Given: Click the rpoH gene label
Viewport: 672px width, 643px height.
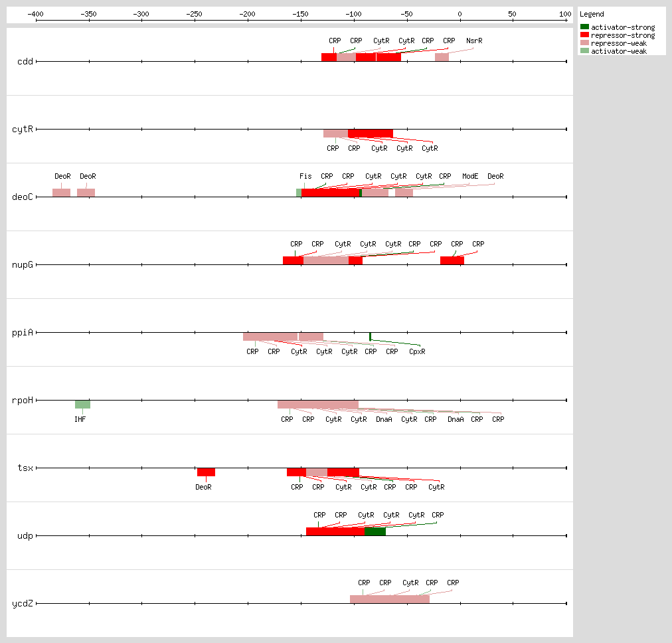Looking at the screenshot, I should pyautogui.click(x=23, y=401).
